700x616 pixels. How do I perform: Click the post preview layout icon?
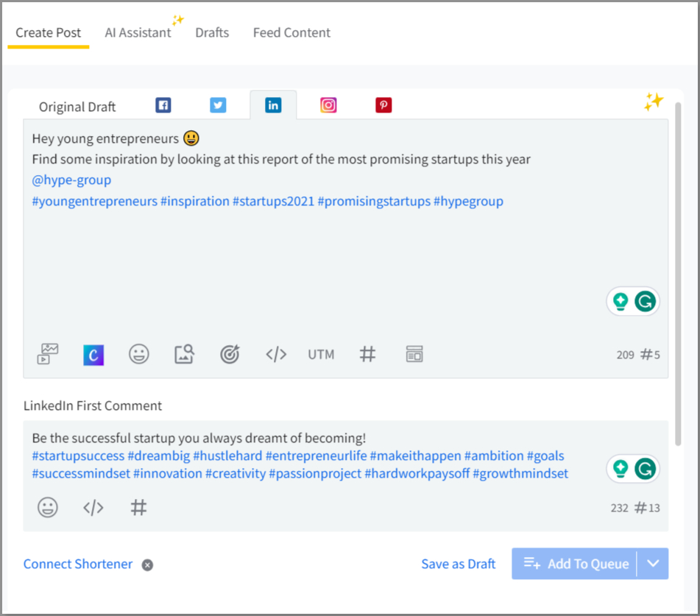tap(414, 354)
